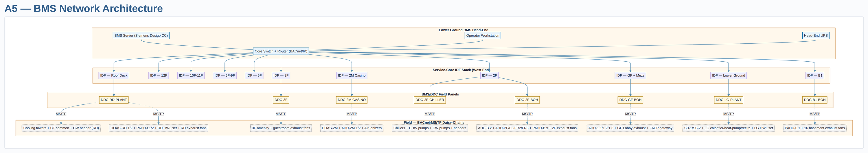This screenshot has width=868, height=153.
Task: Select the IDF — 2M Casino node
Action: coord(352,75)
